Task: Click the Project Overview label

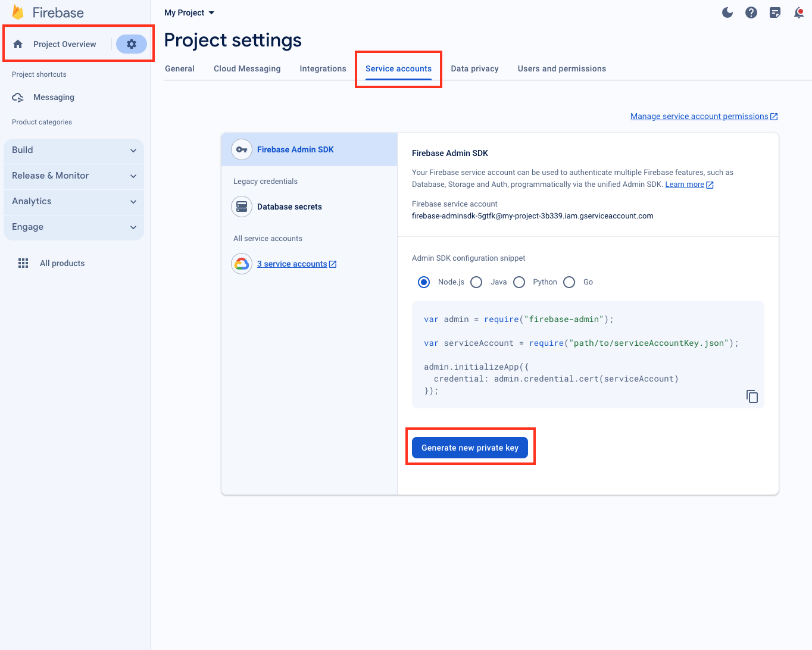Action: tap(64, 44)
